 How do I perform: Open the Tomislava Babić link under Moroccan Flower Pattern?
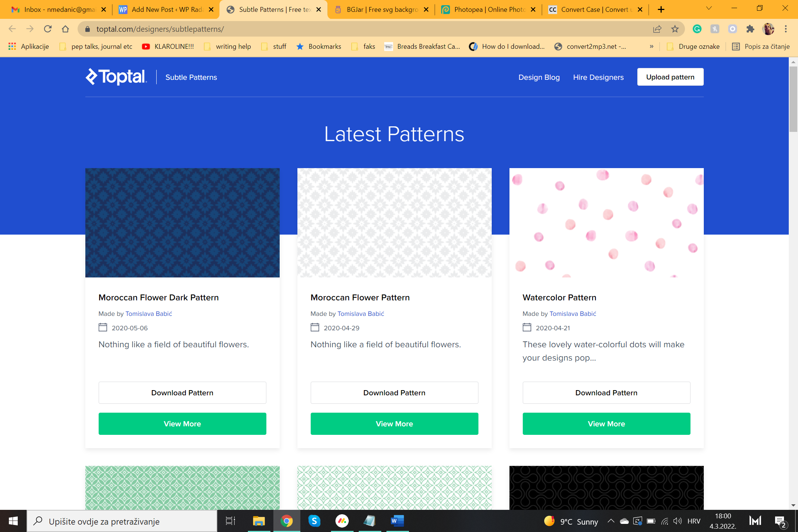(361, 314)
